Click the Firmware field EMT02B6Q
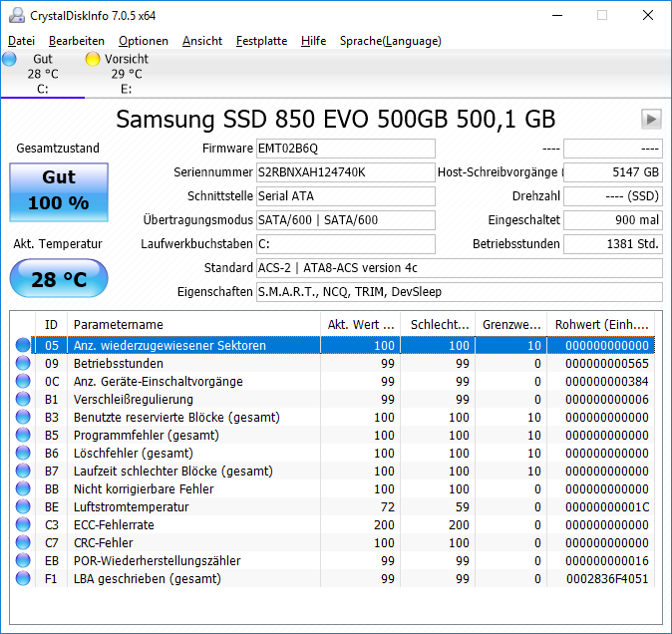The width and height of the screenshot is (672, 634). click(346, 149)
